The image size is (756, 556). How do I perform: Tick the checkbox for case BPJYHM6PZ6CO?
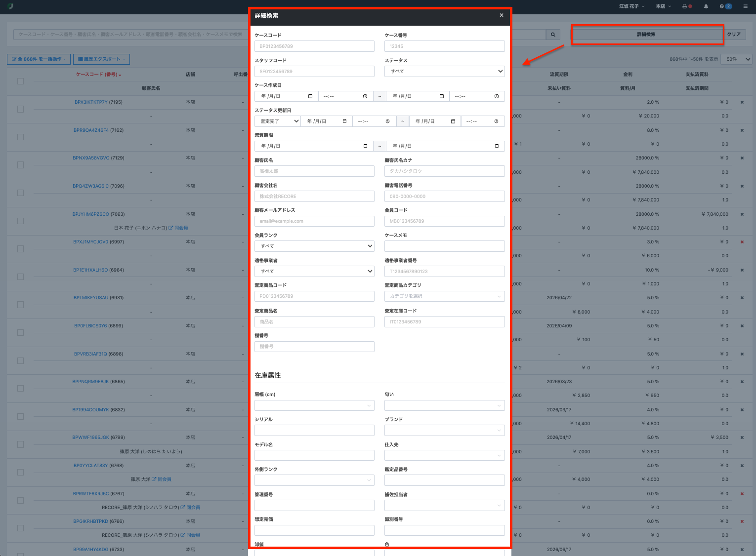[x=20, y=221]
